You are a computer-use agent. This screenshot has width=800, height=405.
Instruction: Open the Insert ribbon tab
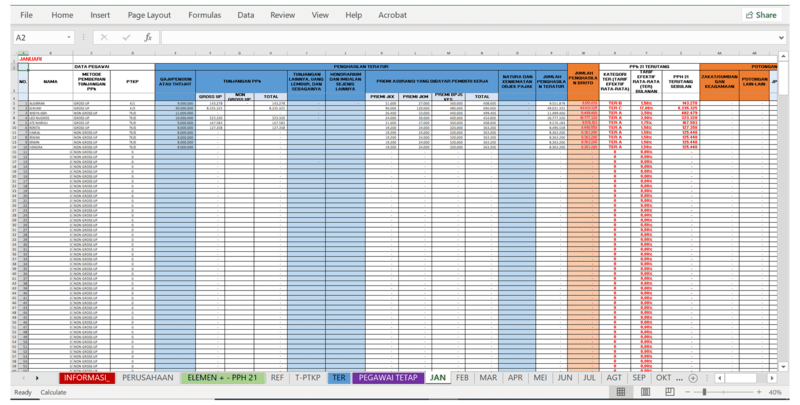click(x=100, y=15)
